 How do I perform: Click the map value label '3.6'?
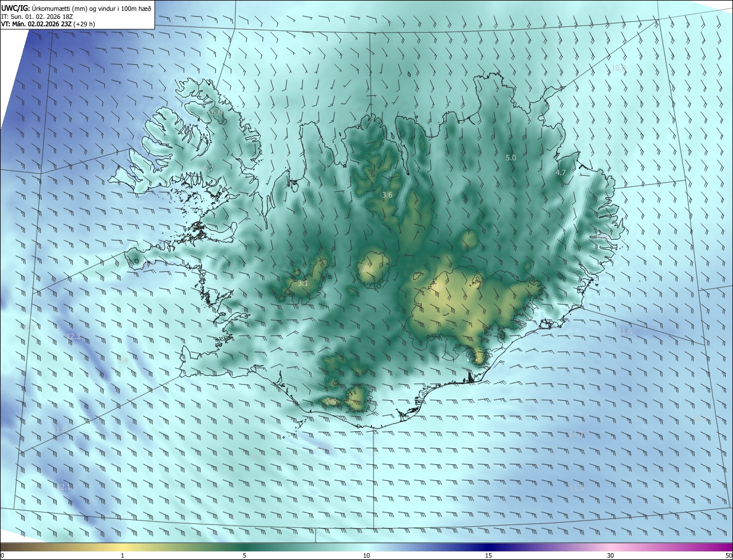[387, 195]
